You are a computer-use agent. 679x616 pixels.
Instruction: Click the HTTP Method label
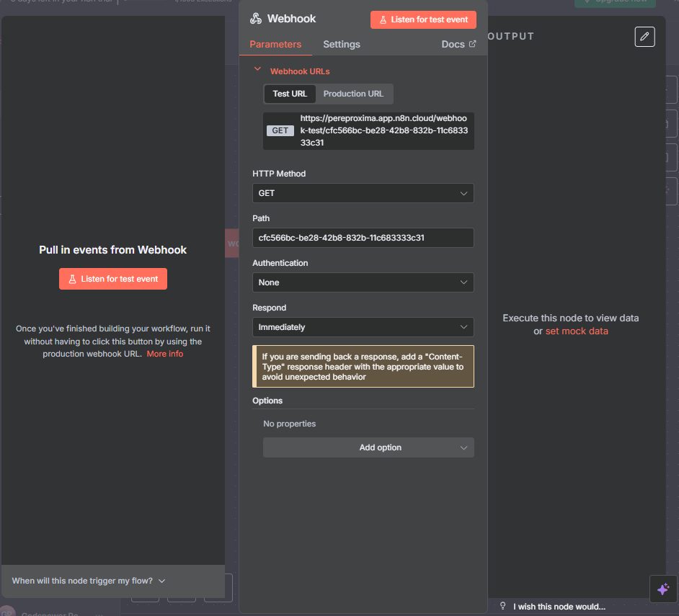tap(279, 174)
